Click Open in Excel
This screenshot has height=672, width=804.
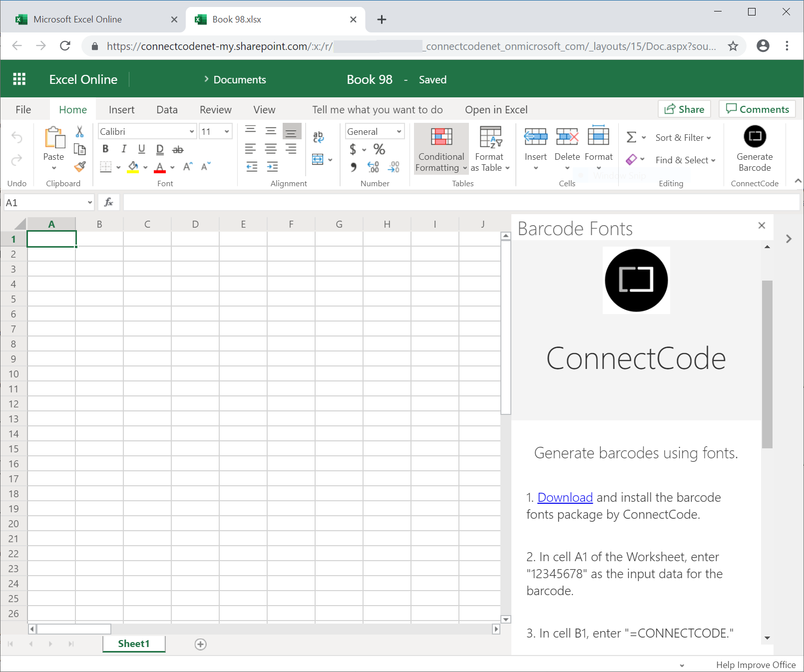[496, 109]
